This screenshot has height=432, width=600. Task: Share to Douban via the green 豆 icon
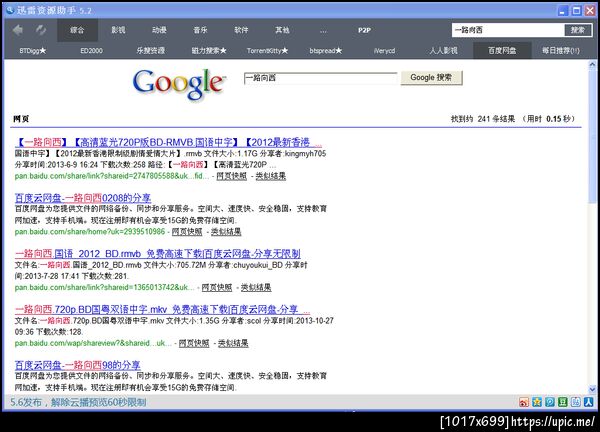coord(563,402)
